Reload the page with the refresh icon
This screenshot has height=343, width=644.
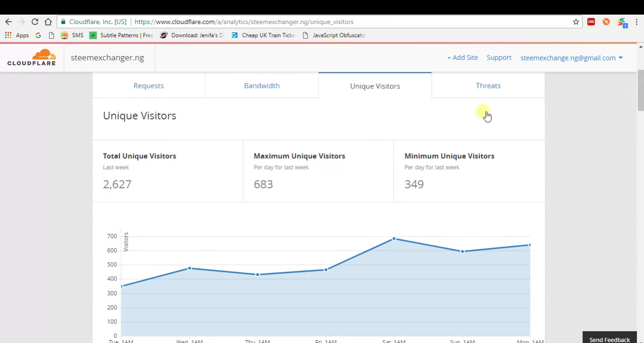(x=35, y=22)
